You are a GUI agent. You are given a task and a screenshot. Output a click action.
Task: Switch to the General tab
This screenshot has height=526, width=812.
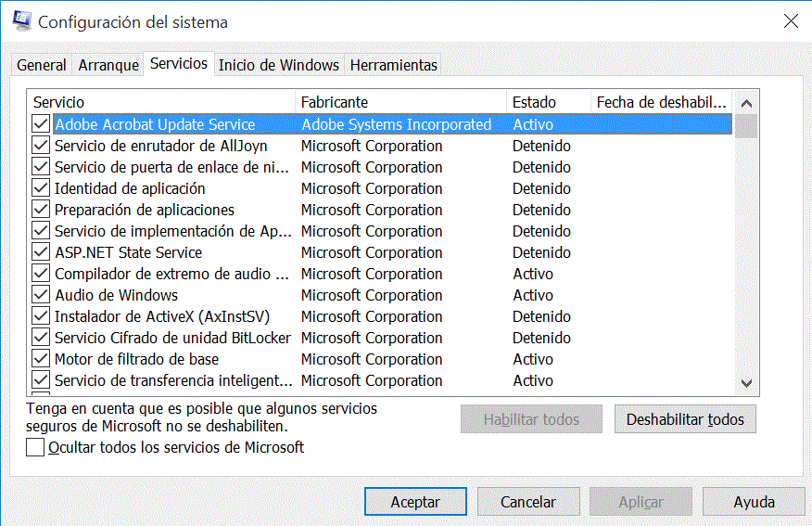tap(42, 65)
